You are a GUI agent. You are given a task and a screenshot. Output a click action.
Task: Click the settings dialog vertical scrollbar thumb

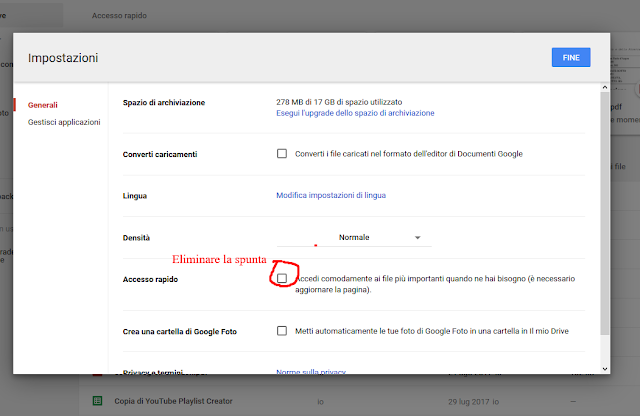tap(605, 214)
